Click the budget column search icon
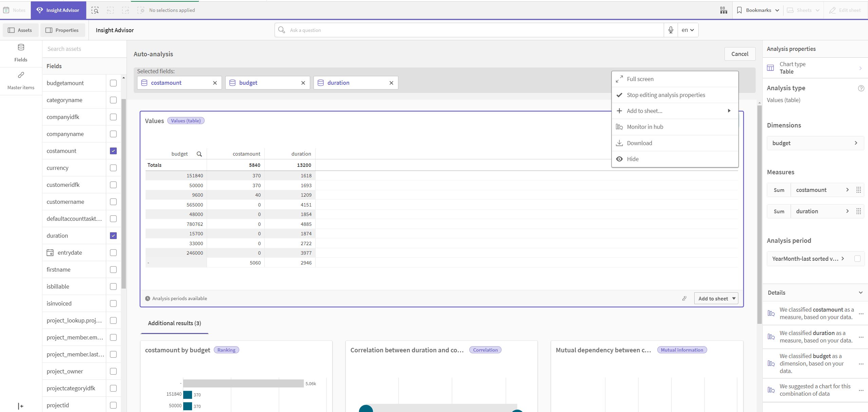Image resolution: width=868 pixels, height=412 pixels. 199,154
